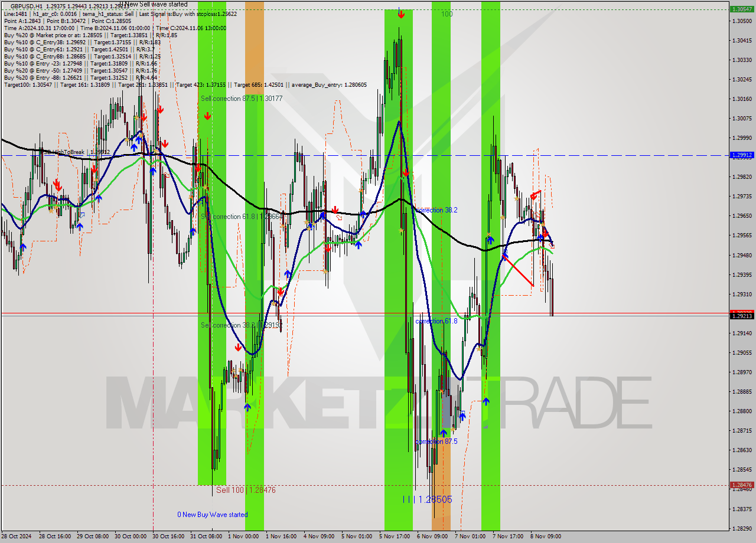
Task: Click the '6 Nov 09:00' time axis label
Action: tap(432, 537)
